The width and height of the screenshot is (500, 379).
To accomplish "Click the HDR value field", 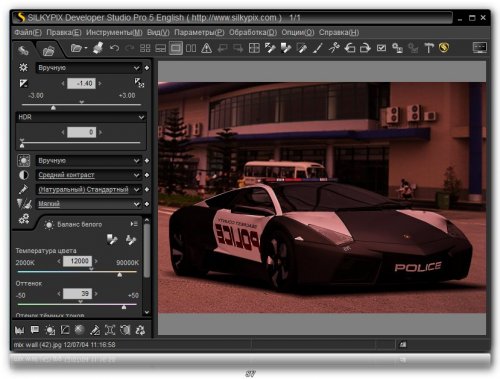I will click(x=81, y=132).
